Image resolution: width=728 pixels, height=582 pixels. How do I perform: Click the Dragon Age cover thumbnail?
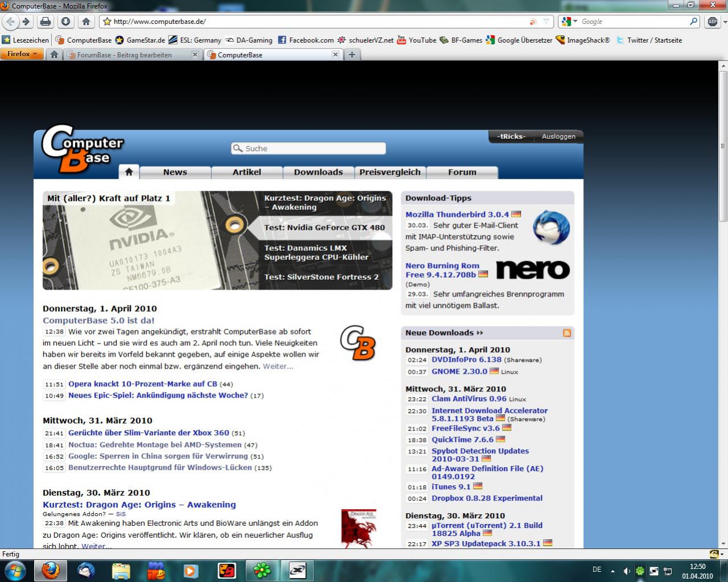point(359,528)
